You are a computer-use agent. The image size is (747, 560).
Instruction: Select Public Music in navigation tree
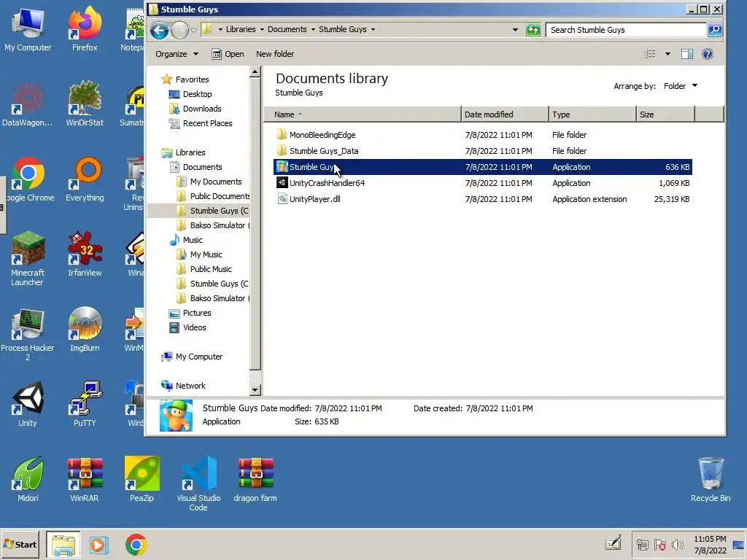204,269
